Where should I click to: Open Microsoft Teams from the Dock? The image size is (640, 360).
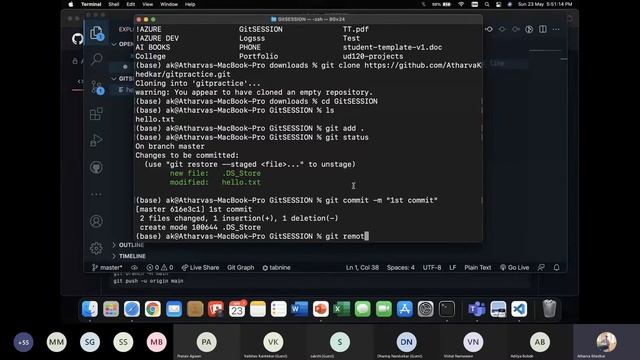point(477,309)
